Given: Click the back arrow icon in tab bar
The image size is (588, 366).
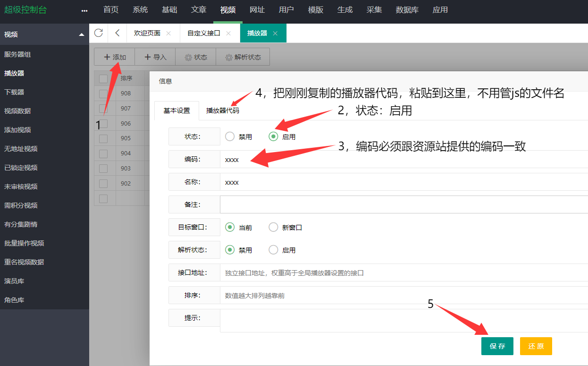Looking at the screenshot, I should click(117, 33).
